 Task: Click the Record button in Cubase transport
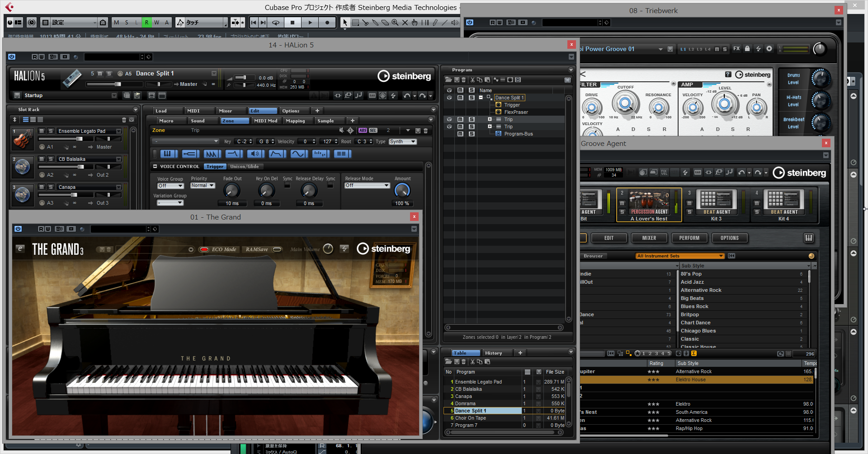tap(327, 22)
